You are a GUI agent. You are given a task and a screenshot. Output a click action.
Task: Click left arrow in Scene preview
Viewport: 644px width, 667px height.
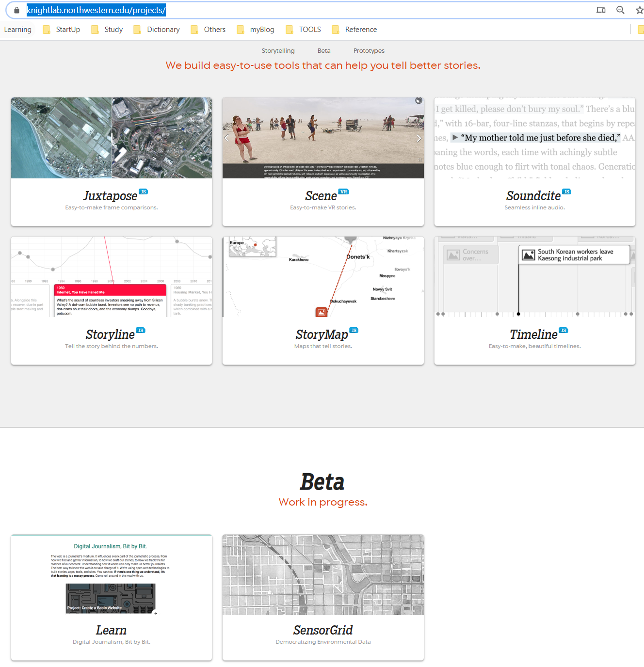[226, 138]
